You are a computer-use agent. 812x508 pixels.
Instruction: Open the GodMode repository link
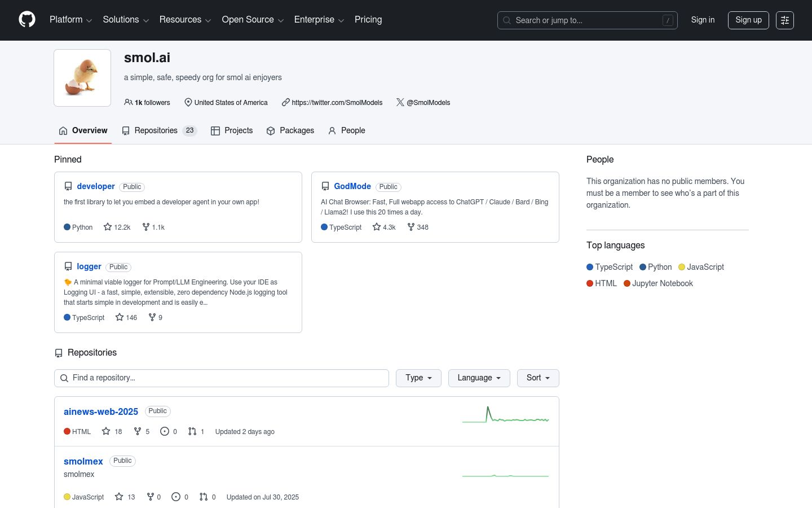[352, 186]
